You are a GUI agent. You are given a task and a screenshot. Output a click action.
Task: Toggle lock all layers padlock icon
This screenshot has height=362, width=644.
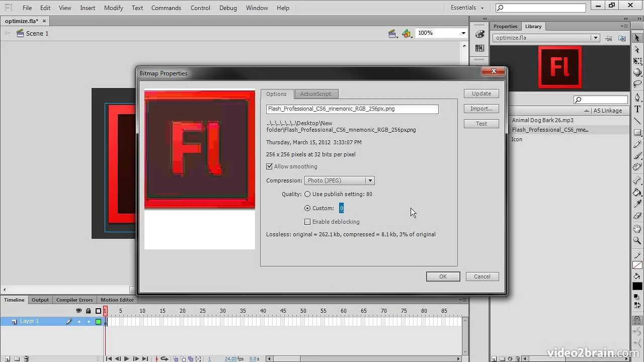tap(89, 311)
